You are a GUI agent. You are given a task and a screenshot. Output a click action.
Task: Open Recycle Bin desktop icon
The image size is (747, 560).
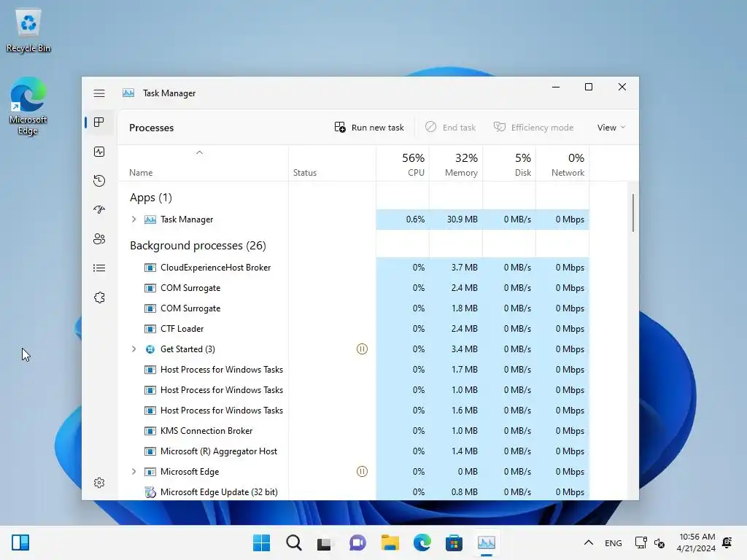[28, 31]
